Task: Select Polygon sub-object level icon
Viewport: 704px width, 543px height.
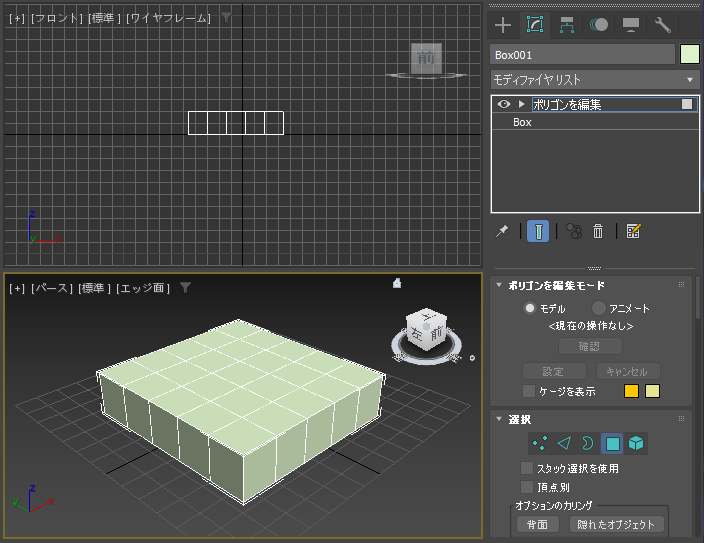Action: click(x=612, y=443)
